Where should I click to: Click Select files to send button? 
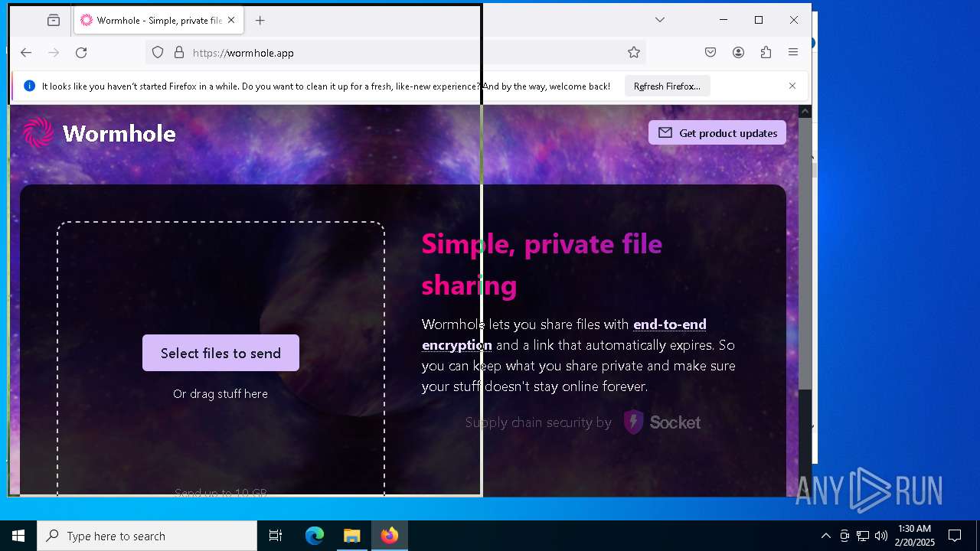(220, 353)
